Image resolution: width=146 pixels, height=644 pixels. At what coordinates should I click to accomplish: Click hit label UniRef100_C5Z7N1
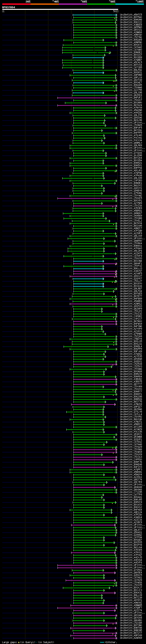[x=131, y=37]
